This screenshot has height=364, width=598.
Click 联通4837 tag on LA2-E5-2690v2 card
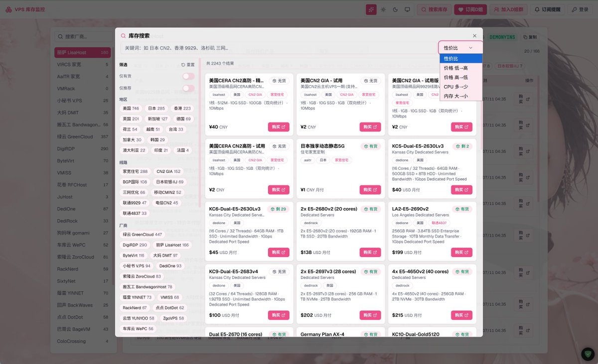pos(439,223)
